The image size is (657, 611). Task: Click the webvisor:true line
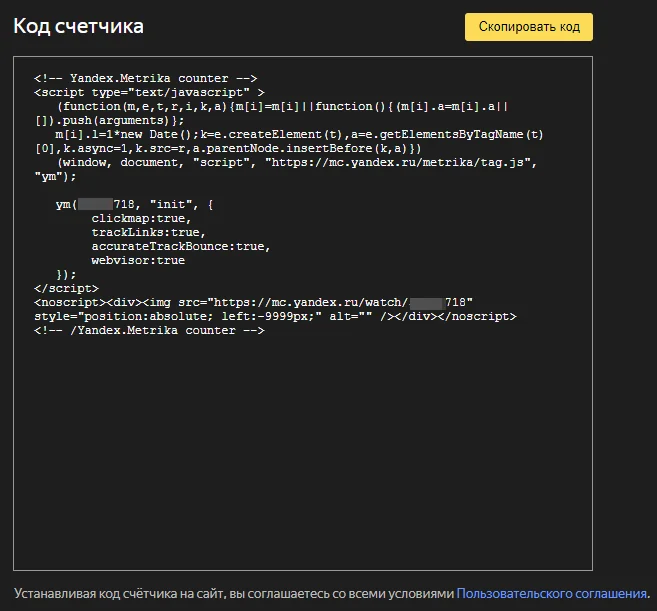(x=138, y=260)
